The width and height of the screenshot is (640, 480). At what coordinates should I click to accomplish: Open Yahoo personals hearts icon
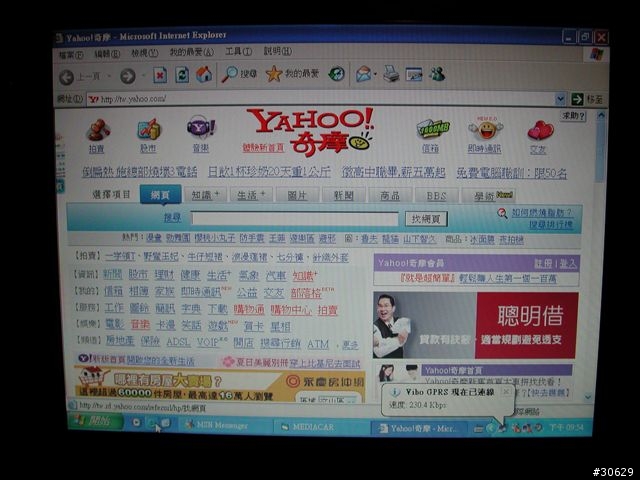[x=540, y=131]
